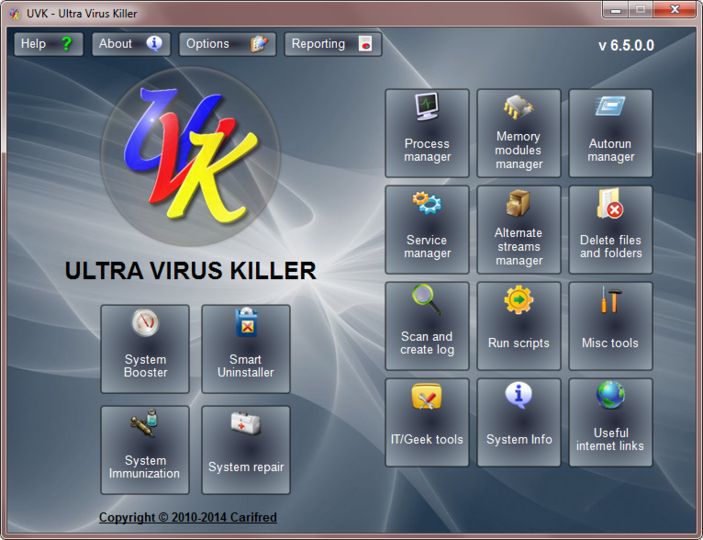Minimize the UVK window
This screenshot has height=540, width=703.
616,10
